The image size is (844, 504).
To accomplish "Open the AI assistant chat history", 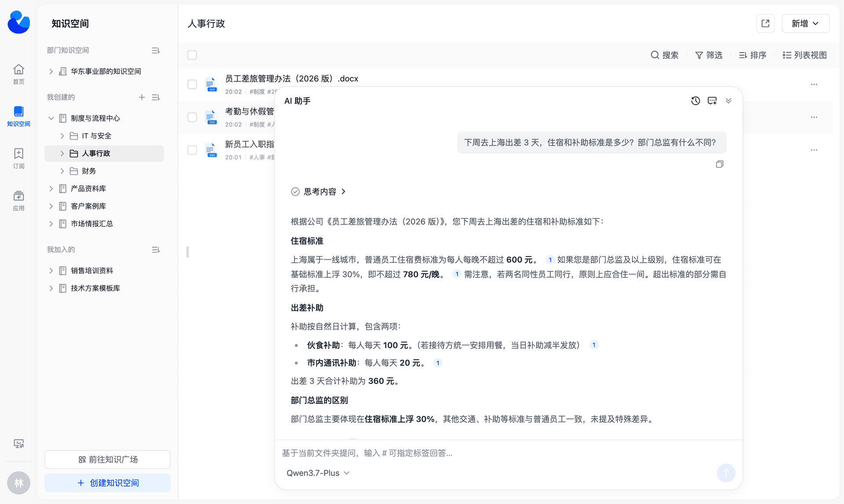I will click(695, 101).
